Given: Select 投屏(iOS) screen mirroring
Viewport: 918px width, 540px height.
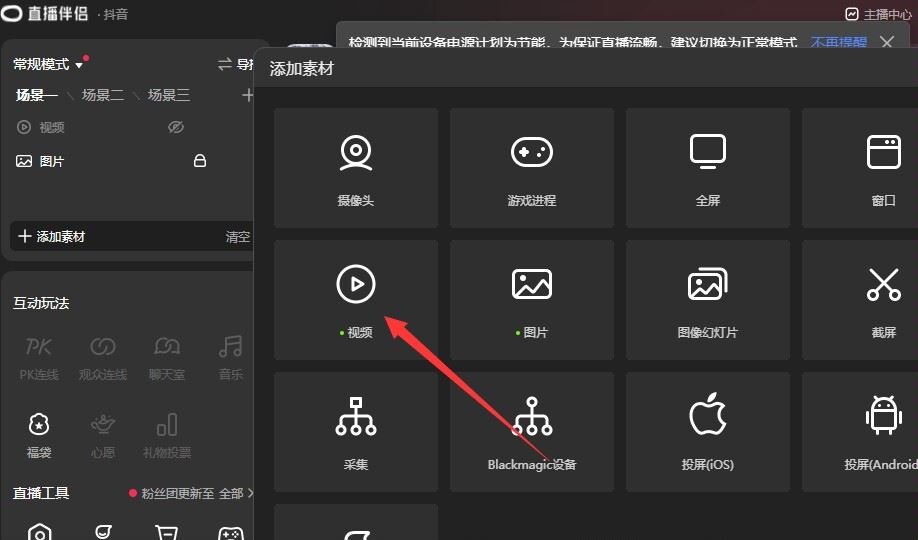Looking at the screenshot, I should (708, 432).
